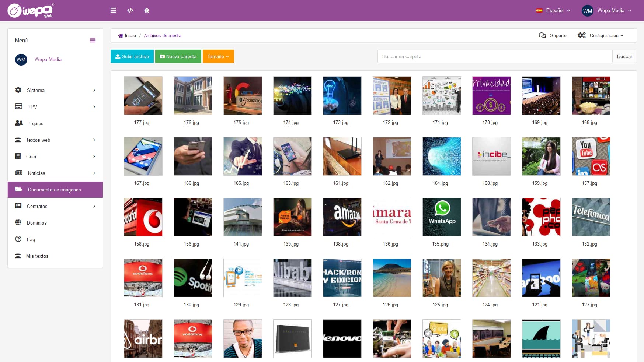
Task: Navigate to Inicio in the breadcrumb
Action: [x=127, y=35]
